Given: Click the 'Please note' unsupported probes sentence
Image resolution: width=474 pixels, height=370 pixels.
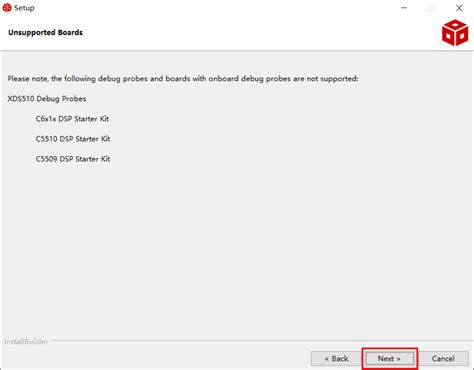Looking at the screenshot, I should (x=183, y=79).
